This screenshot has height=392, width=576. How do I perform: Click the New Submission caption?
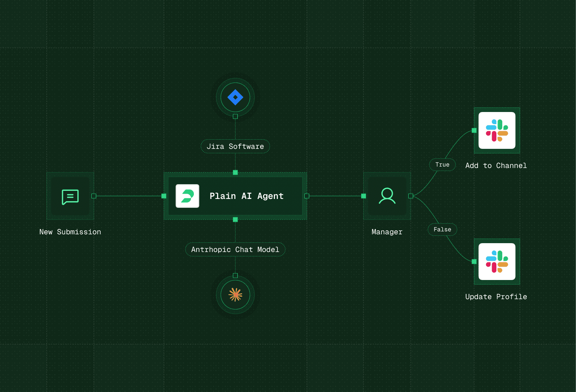70,232
